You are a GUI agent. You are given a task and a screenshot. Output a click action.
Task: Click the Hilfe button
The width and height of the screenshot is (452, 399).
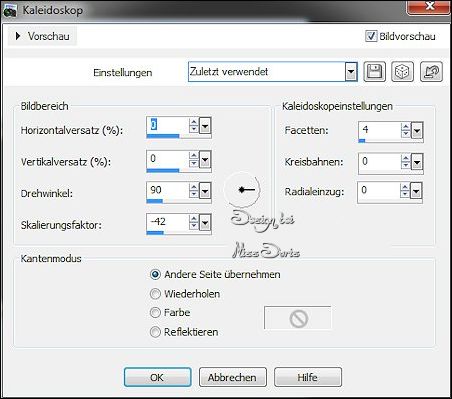click(x=308, y=377)
